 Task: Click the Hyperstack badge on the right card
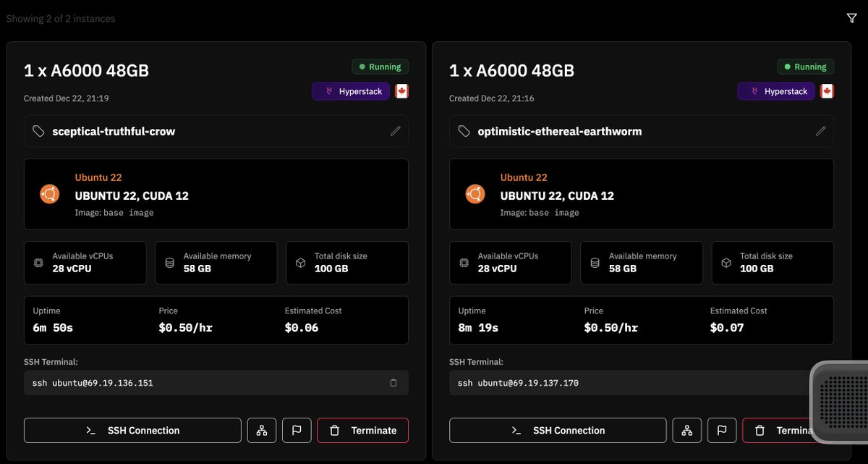pyautogui.click(x=776, y=91)
